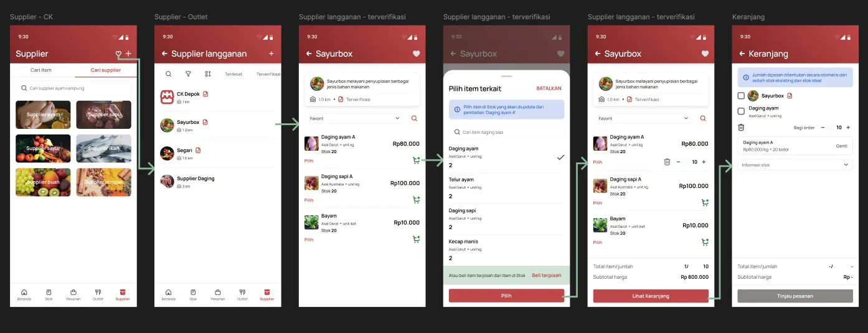Tick the Sayurbox checkbox in Keranjang
The image size is (868, 333).
tap(741, 96)
